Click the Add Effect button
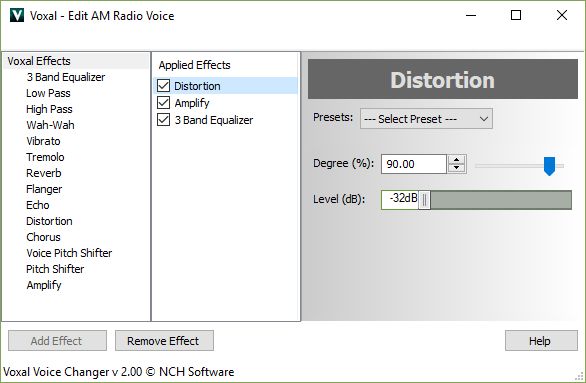The width and height of the screenshot is (586, 383). pyautogui.click(x=57, y=340)
